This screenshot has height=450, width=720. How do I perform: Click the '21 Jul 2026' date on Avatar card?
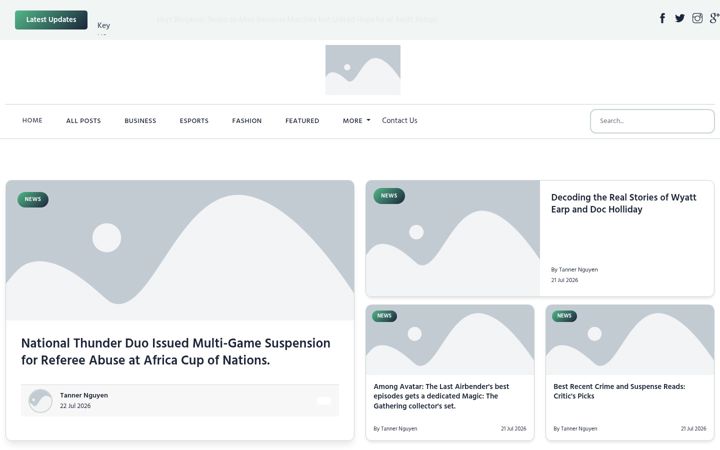pos(514,428)
